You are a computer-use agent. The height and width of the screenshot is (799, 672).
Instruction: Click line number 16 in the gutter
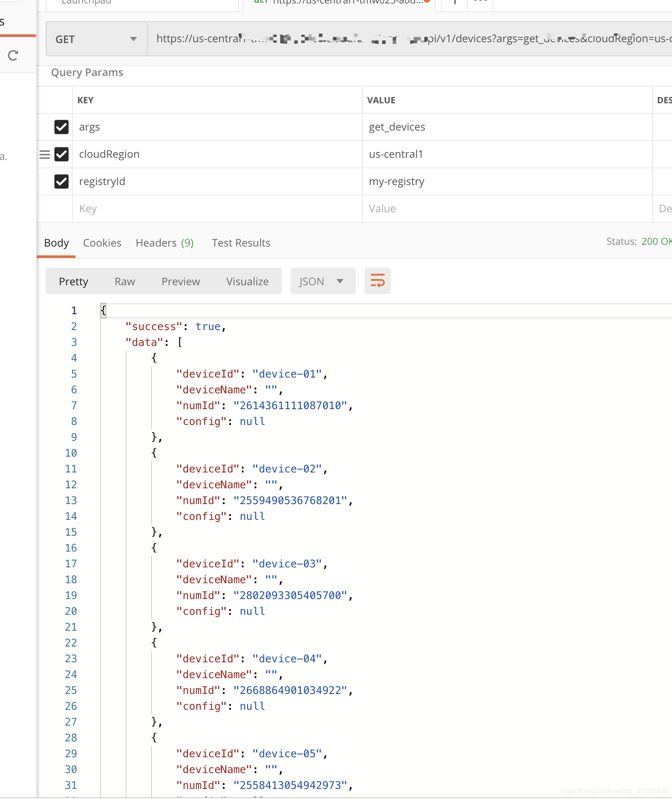71,548
